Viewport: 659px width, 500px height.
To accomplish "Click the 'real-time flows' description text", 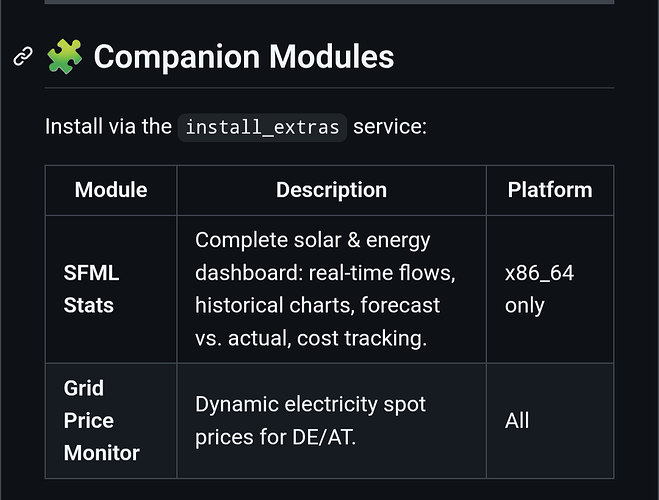I will (x=382, y=273).
